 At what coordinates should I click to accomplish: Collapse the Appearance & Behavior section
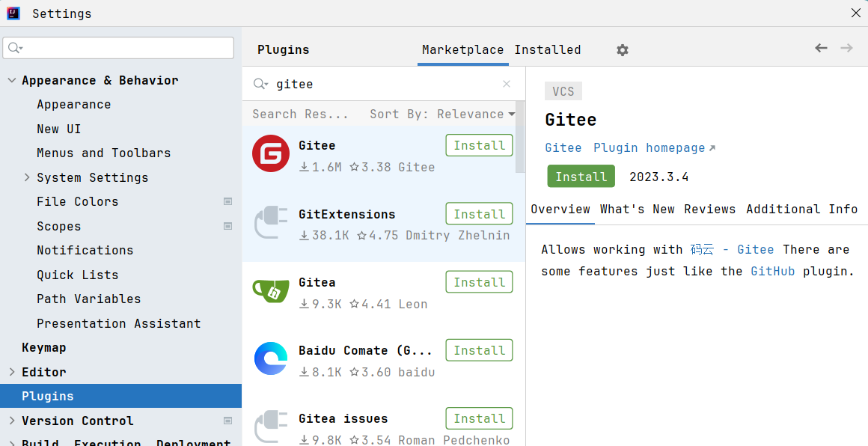point(12,80)
